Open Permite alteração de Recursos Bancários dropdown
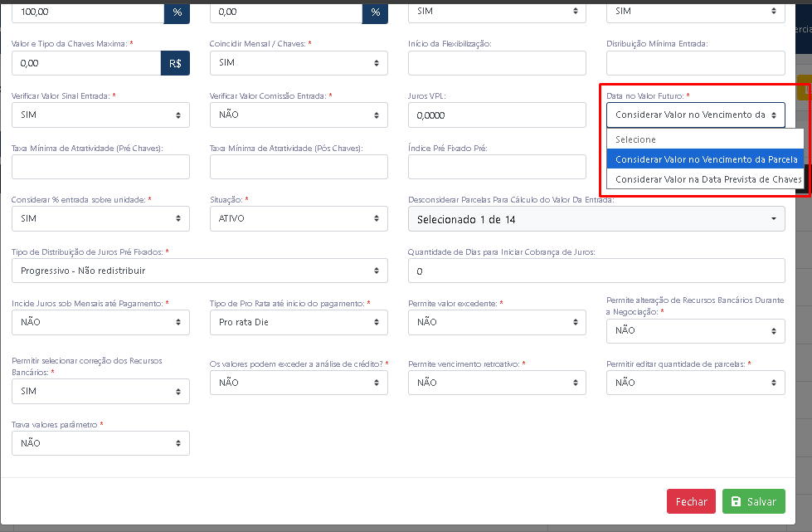The height and width of the screenshot is (532, 812). tap(696, 330)
